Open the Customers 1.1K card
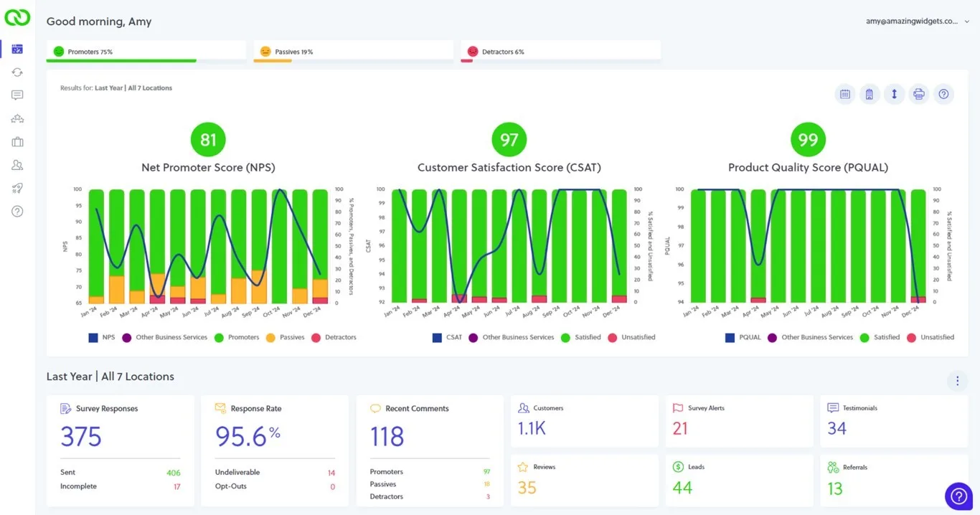Image resolution: width=980 pixels, height=515 pixels. coord(585,421)
